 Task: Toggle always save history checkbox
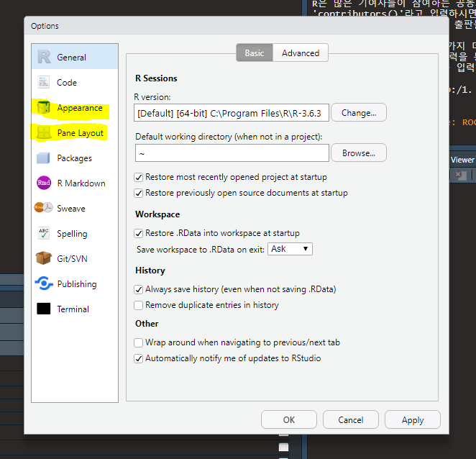(x=139, y=289)
